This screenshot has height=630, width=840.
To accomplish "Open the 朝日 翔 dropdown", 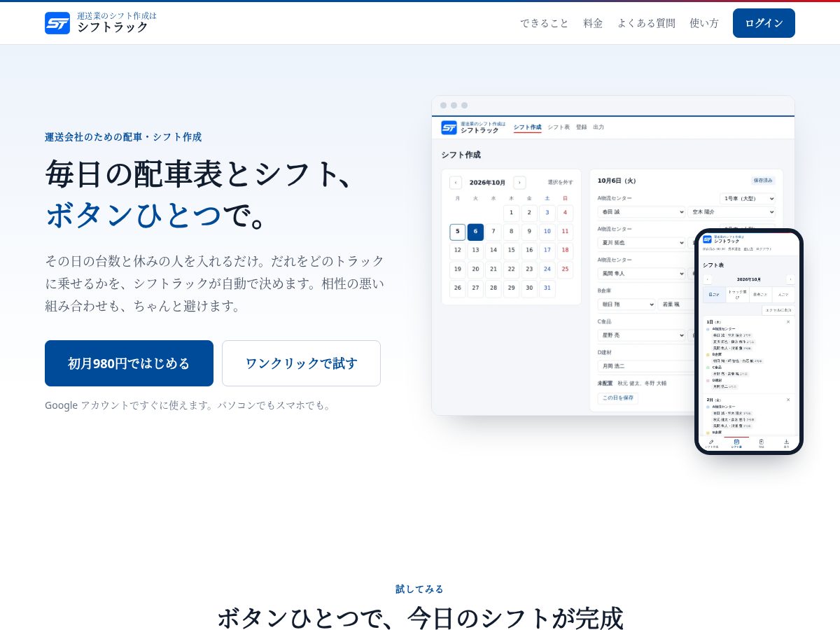I will pyautogui.click(x=626, y=304).
